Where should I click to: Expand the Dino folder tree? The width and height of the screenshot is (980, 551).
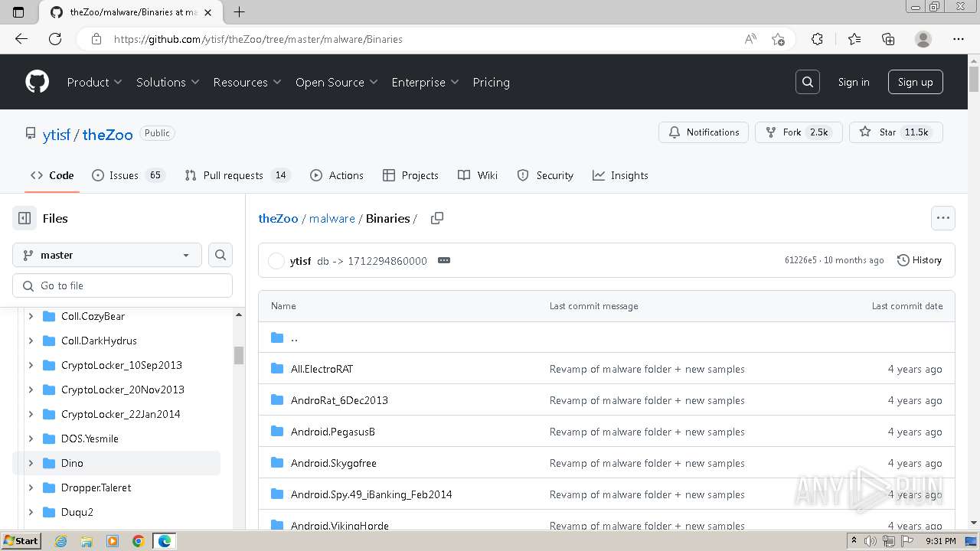[x=31, y=463]
